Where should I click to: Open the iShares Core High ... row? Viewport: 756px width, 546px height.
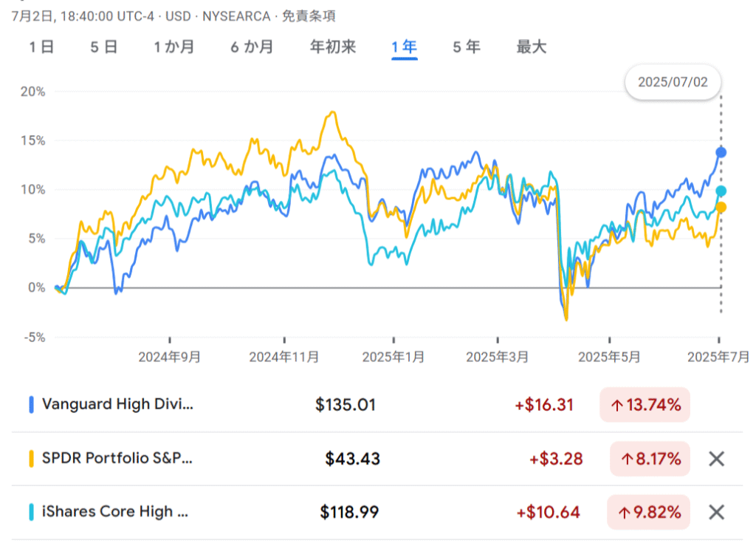coord(377,512)
